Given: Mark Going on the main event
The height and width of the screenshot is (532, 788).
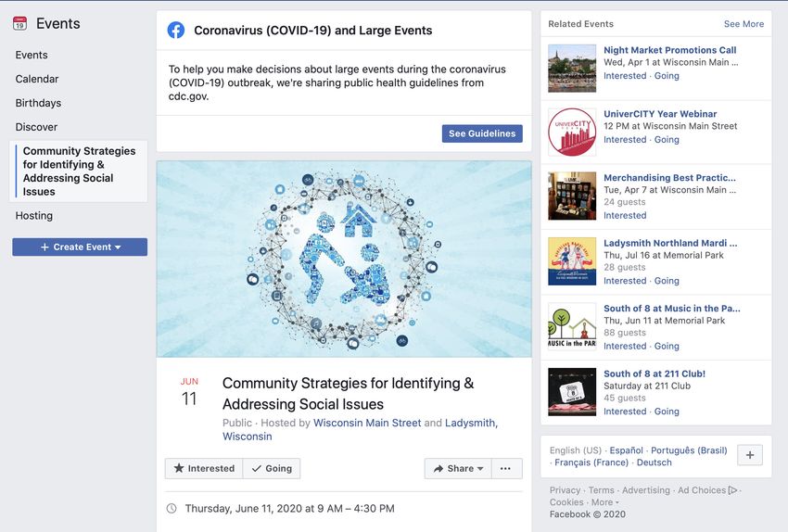Looking at the screenshot, I should coord(272,468).
